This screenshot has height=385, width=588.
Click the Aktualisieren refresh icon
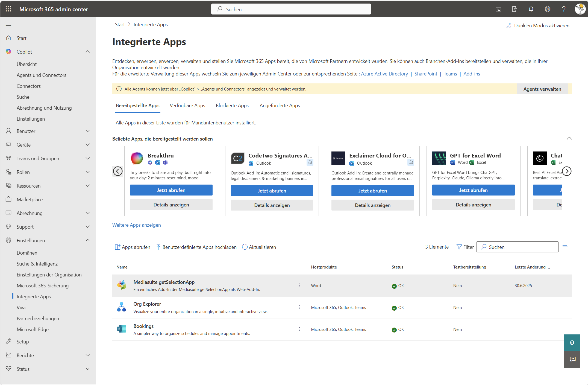[x=245, y=247]
